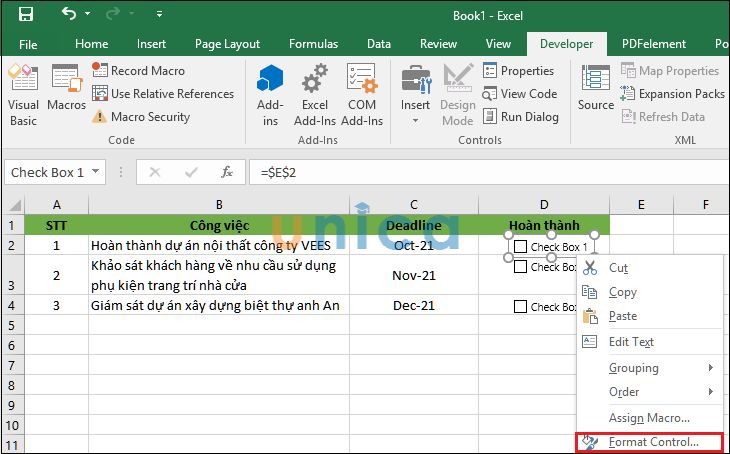Click View Code in Controls group
Screen dimensions: 730x454
(520, 94)
